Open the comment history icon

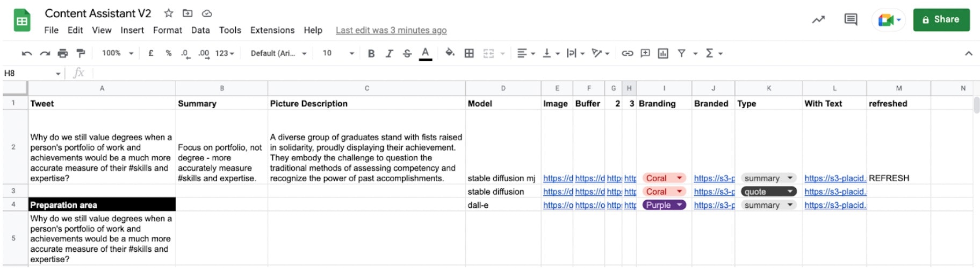click(x=851, y=20)
